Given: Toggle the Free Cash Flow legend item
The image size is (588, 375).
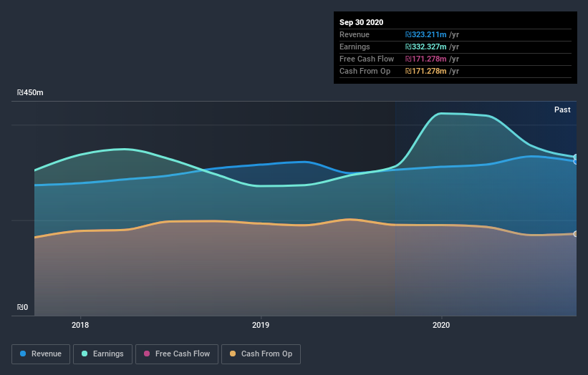Looking at the screenshot, I should (177, 354).
